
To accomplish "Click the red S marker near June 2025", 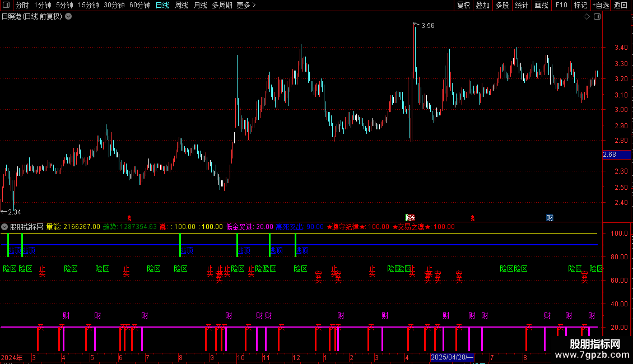I will tap(472, 218).
